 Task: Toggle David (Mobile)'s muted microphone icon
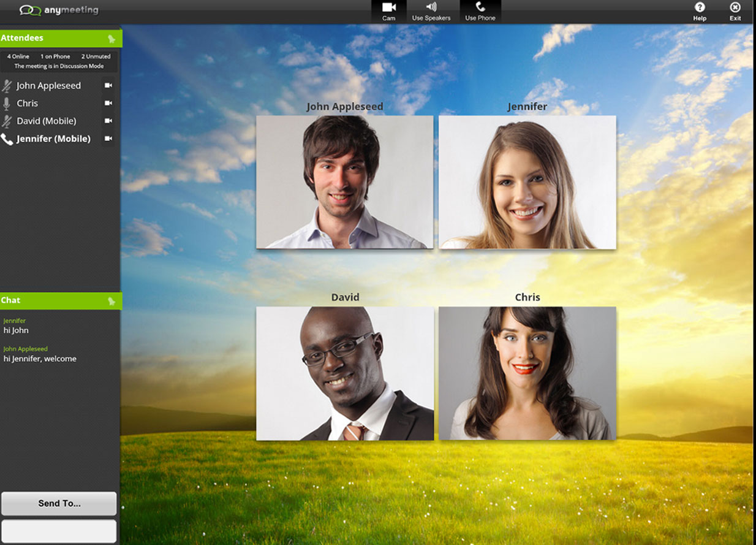[x=7, y=121]
